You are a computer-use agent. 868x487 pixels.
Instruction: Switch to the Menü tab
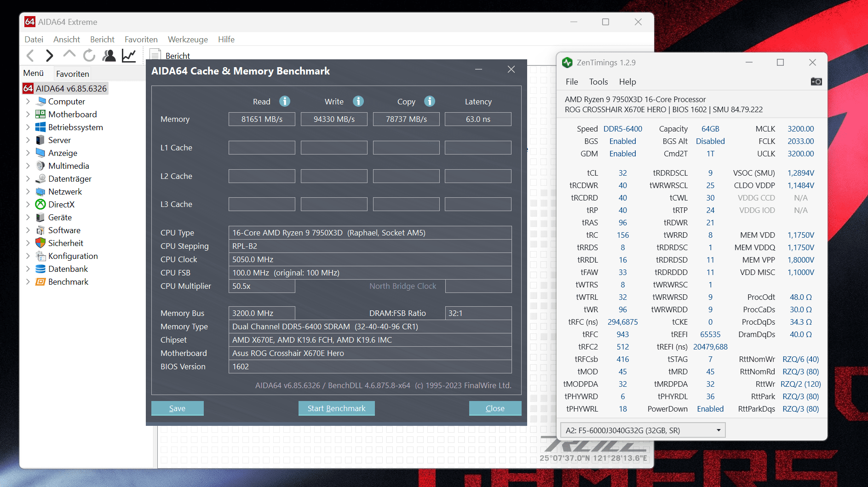click(34, 73)
